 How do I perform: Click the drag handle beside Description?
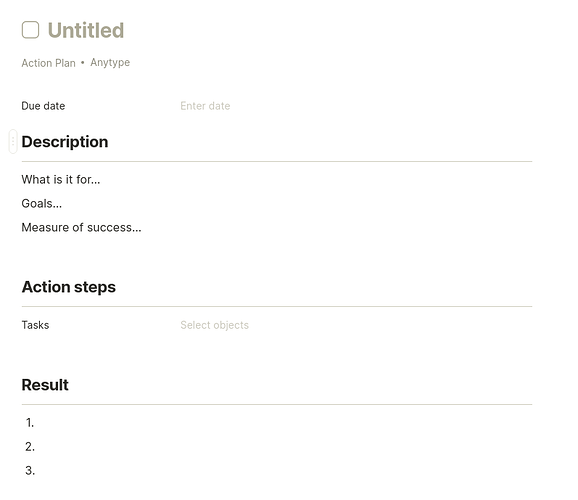(13, 141)
